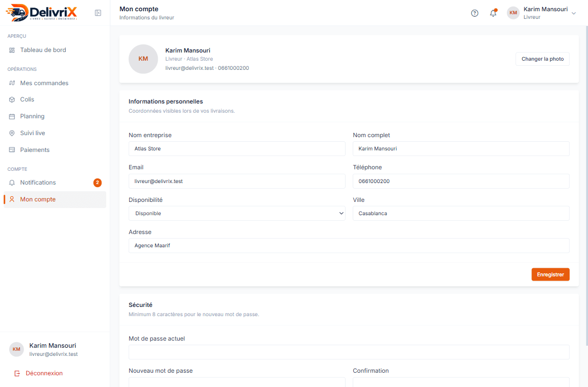Click into the Téléphone field
This screenshot has width=588, height=387.
(461, 182)
